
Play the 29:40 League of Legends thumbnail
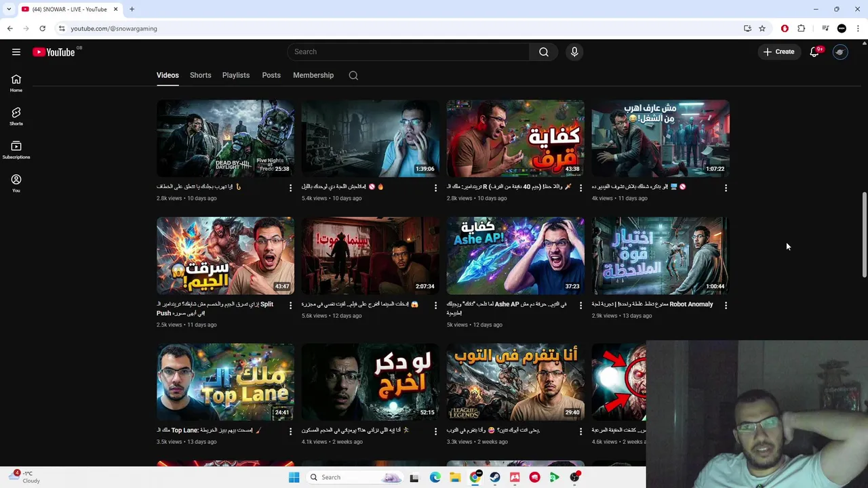pyautogui.click(x=515, y=382)
